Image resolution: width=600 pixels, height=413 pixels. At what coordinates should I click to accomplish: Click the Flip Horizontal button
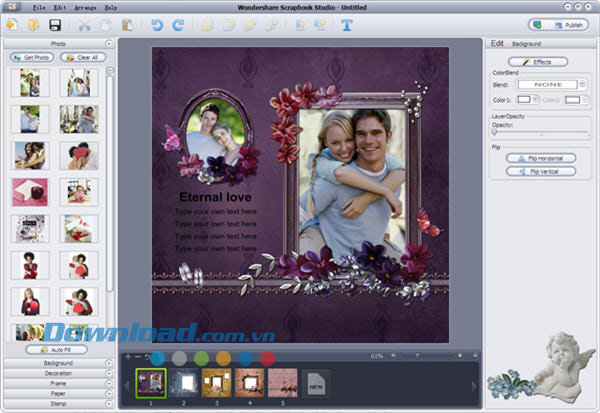click(540, 158)
